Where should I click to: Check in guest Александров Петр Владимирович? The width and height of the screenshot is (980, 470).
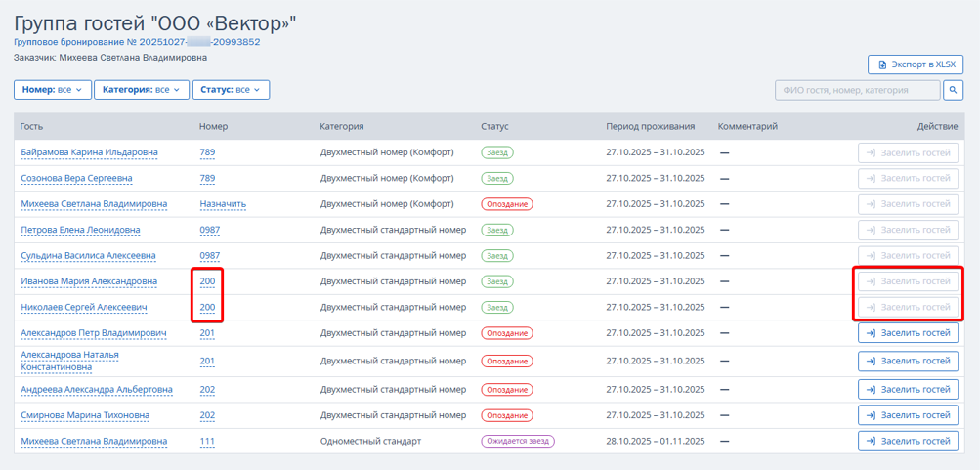click(x=908, y=333)
